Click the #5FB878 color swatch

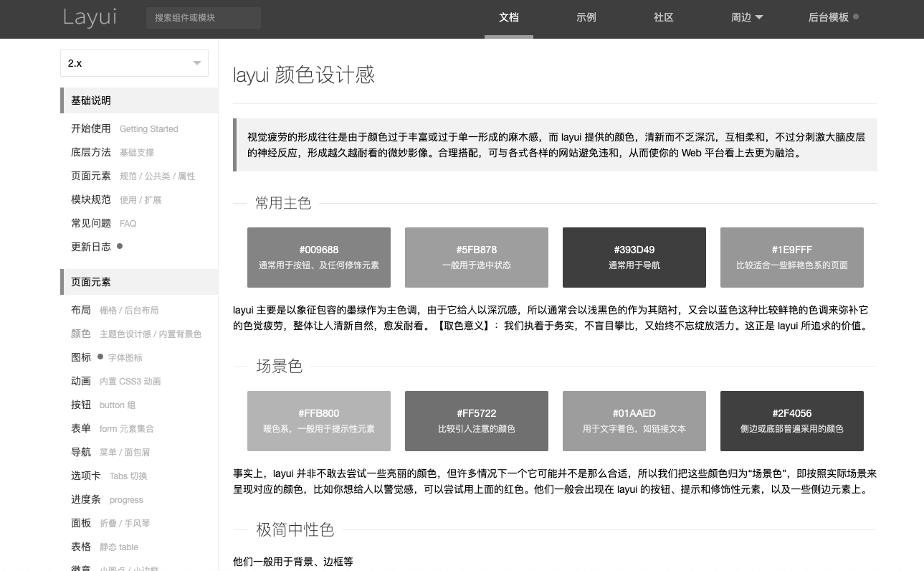click(x=477, y=258)
